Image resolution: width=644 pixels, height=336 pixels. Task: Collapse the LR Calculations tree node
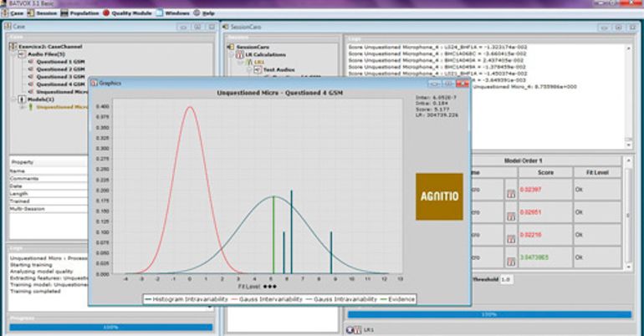click(232, 53)
